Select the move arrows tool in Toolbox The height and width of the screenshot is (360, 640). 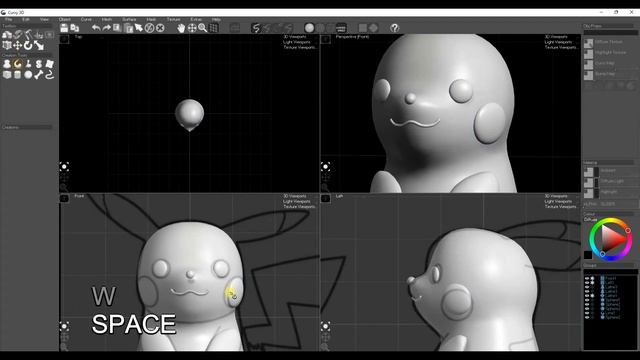pyautogui.click(x=17, y=45)
